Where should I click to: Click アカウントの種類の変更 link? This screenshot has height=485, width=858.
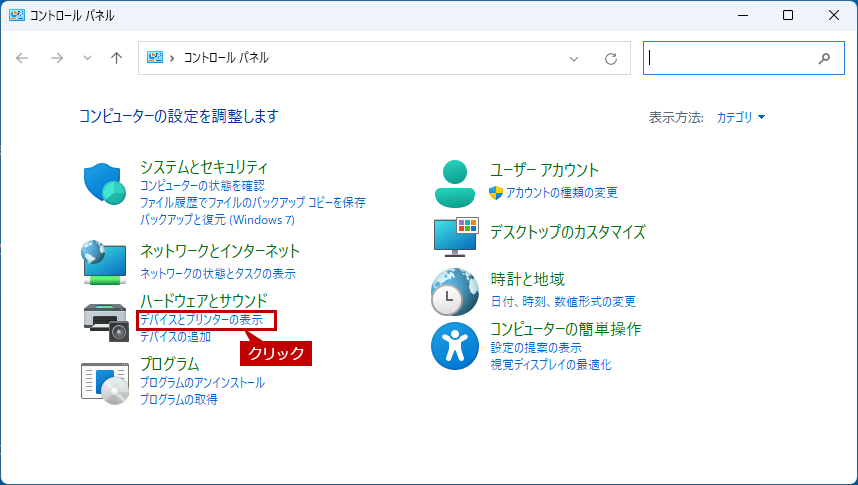coord(561,193)
